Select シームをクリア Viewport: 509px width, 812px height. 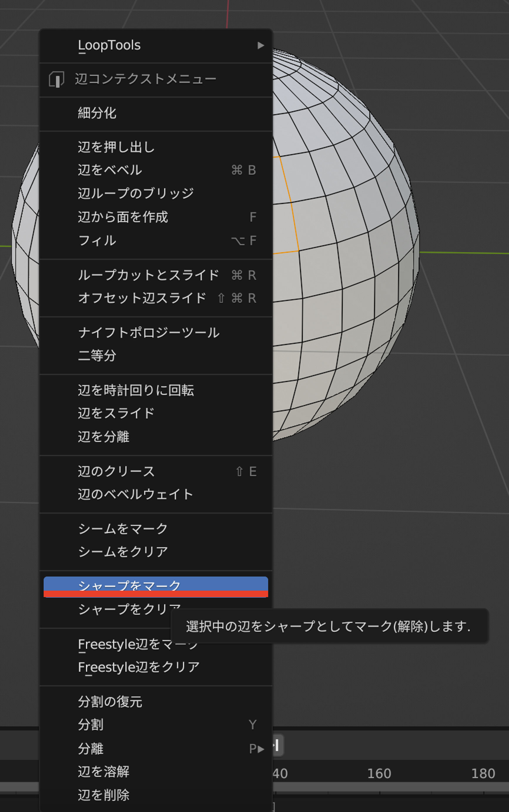(x=155, y=552)
